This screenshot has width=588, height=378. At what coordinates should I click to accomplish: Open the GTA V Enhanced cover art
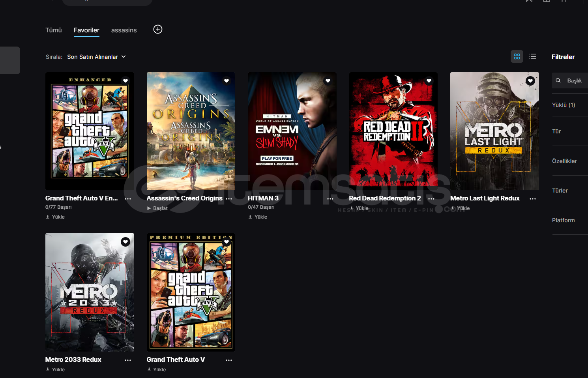click(90, 131)
